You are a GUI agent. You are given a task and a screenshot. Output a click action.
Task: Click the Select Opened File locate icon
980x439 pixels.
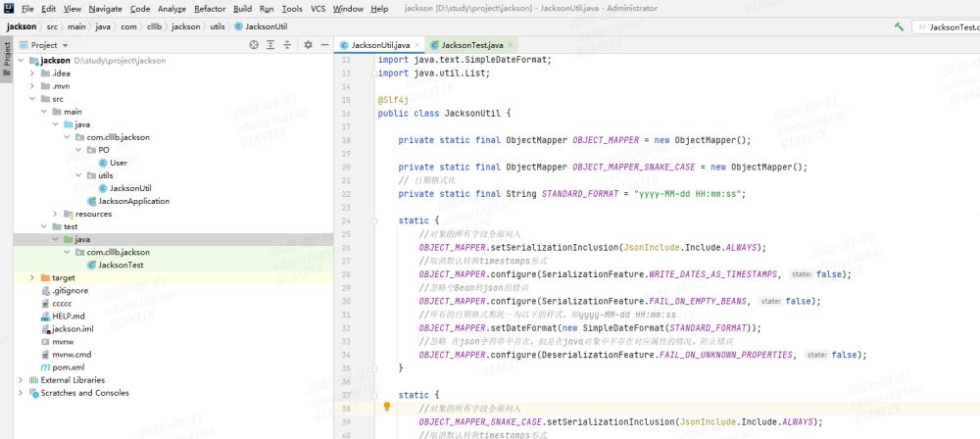[255, 45]
